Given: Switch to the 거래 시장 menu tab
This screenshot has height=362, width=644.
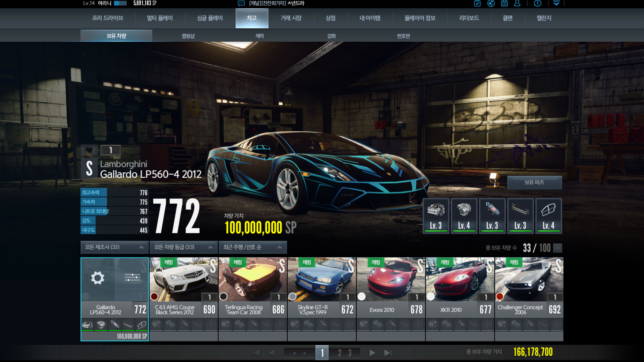Looking at the screenshot, I should click(x=291, y=18).
